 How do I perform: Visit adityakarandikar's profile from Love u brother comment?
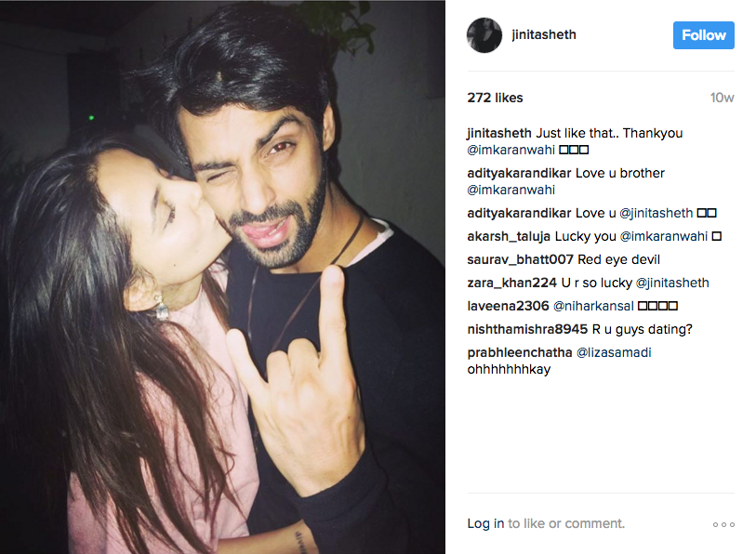tap(519, 173)
